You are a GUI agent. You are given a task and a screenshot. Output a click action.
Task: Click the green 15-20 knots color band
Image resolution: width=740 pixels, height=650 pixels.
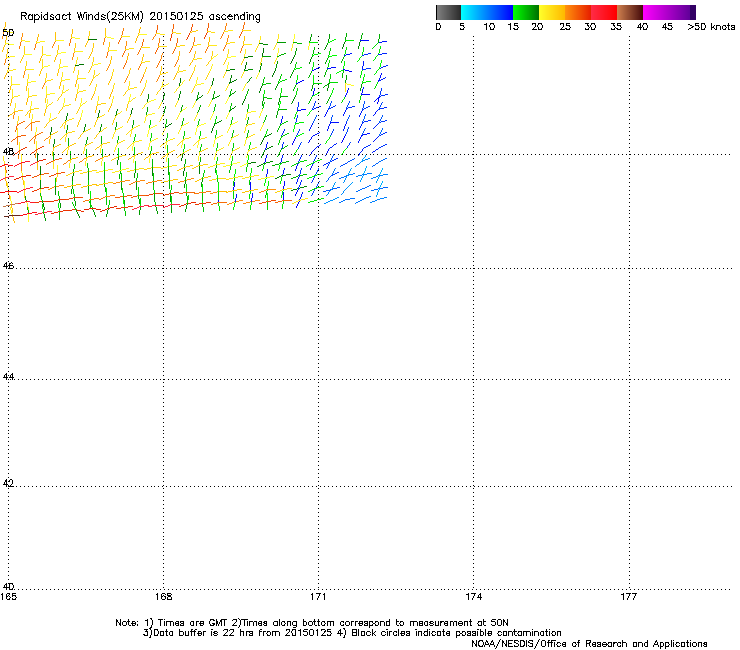coord(526,12)
